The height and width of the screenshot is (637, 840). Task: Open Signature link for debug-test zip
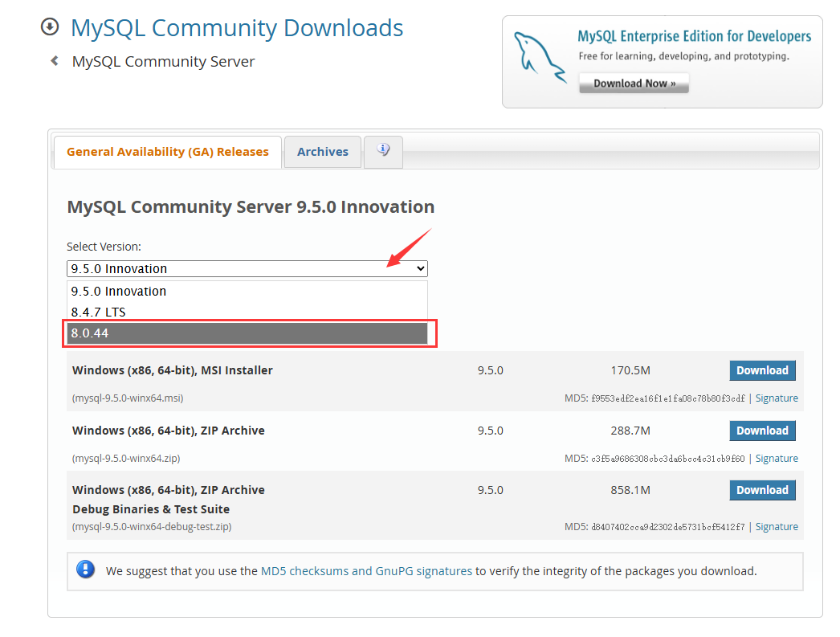click(x=777, y=527)
